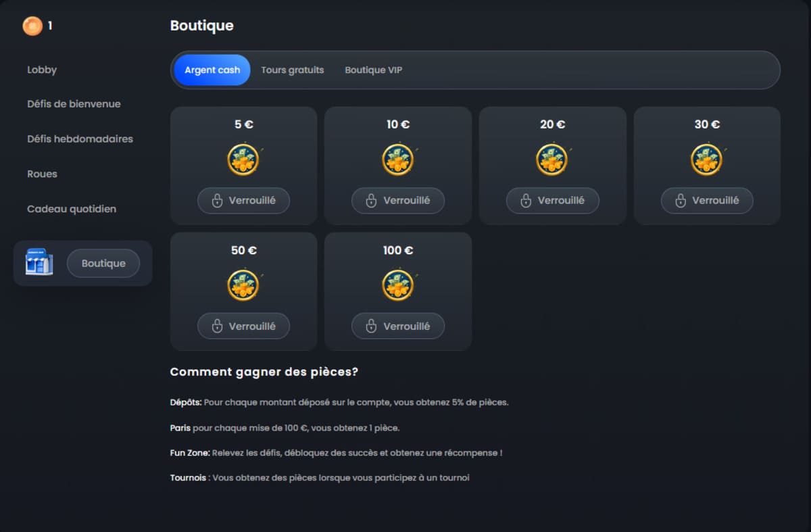The width and height of the screenshot is (811, 532).
Task: Click Verrouillé button under 100 €
Action: tap(398, 326)
